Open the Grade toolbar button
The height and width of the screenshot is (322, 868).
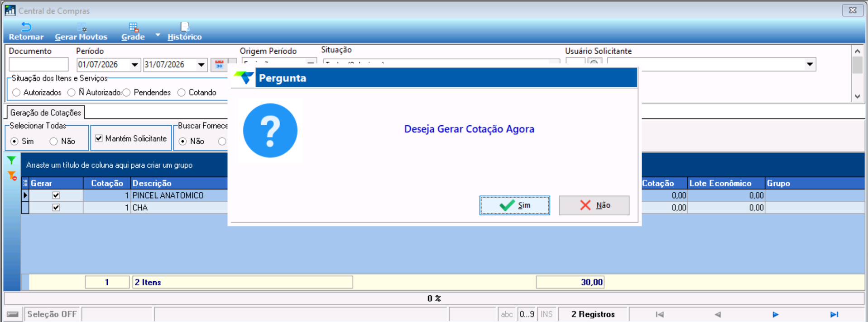133,32
